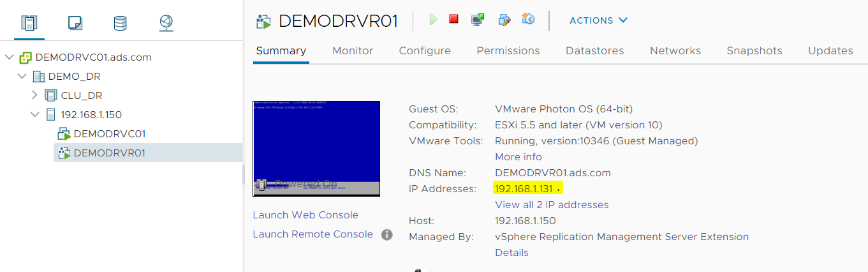This screenshot has height=272, width=868.
Task: Click the DNS name DEMODRVR01.ads.com
Action: pos(553,173)
